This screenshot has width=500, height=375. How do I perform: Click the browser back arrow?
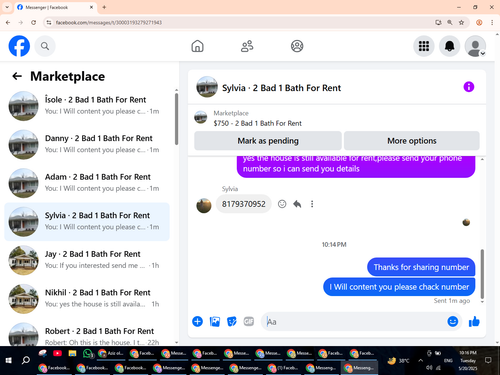pyautogui.click(x=8, y=23)
